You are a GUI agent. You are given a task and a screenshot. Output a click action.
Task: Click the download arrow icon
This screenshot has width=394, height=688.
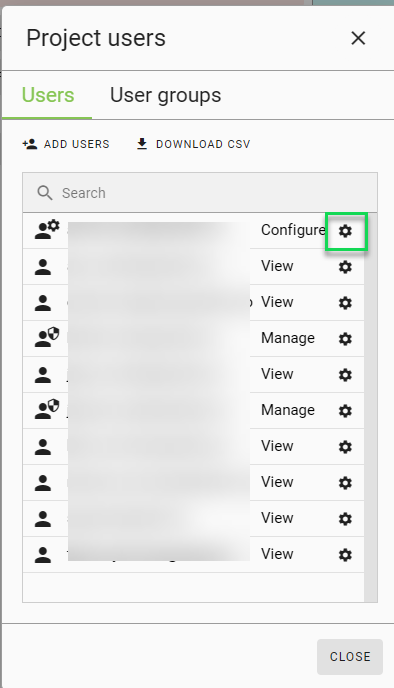[142, 144]
